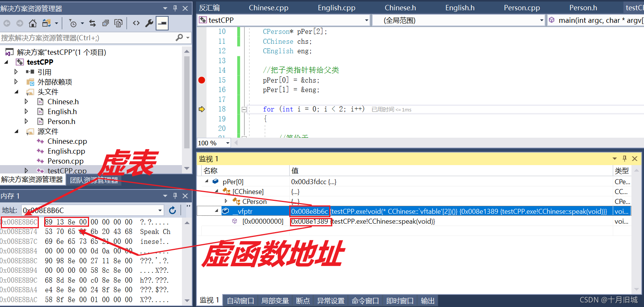Pin the Solution Explorer panel
Image resolution: width=644 pixels, height=307 pixels.
click(x=175, y=8)
